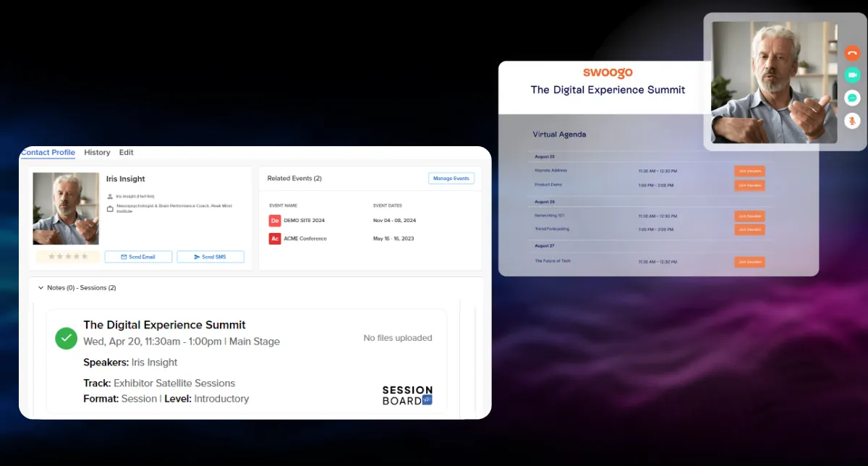868x466 pixels.
Task: End the call with the red hang-up icon
Action: click(x=852, y=52)
